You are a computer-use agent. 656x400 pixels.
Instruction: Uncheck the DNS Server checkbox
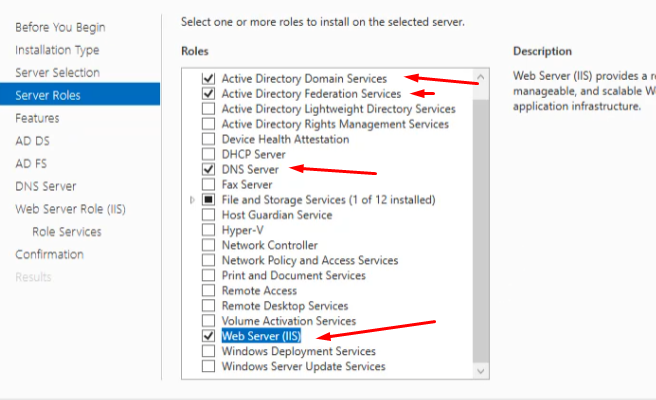(208, 169)
